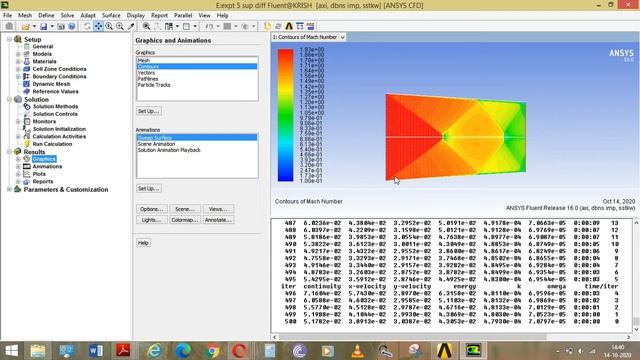Screen dimensions: 640x360
Task: Expand the Boundary Conditions tree node
Action: coord(18,76)
